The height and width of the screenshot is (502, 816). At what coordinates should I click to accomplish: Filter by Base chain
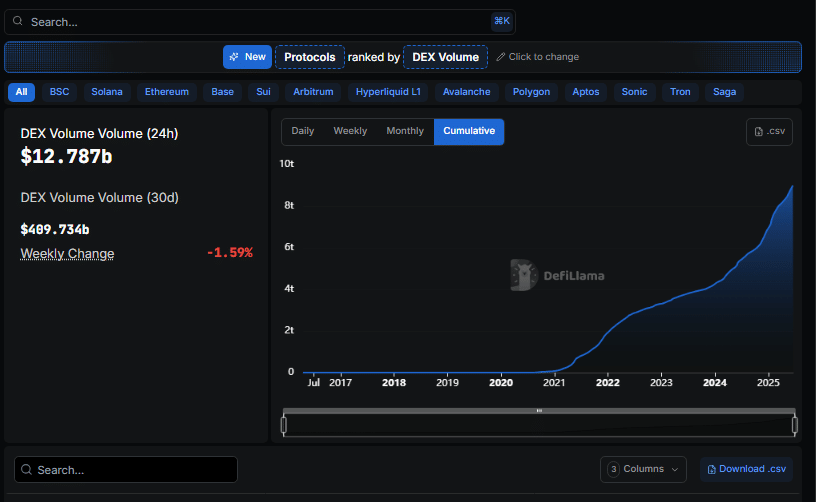pyautogui.click(x=222, y=92)
